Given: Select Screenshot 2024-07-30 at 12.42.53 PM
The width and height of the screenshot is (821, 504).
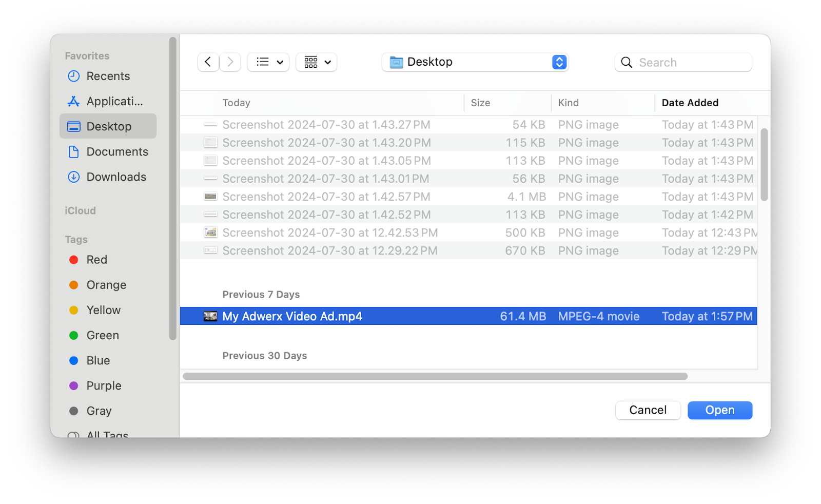Looking at the screenshot, I should (x=468, y=232).
